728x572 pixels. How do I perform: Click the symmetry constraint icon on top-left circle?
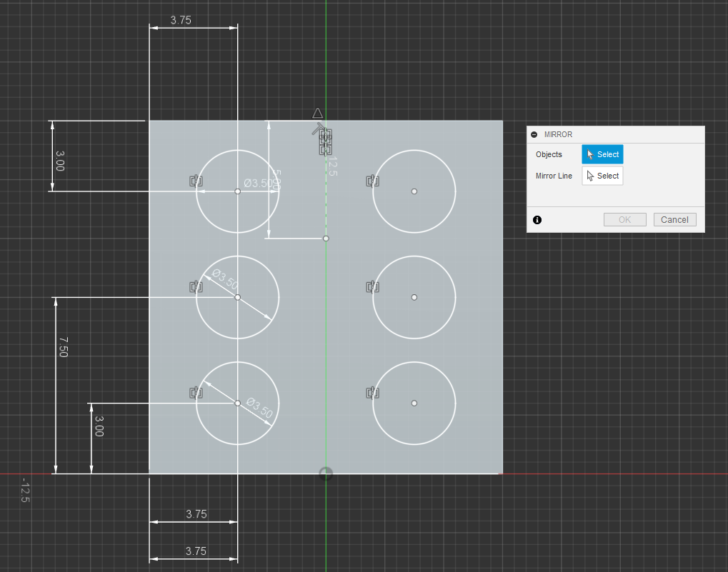(x=196, y=181)
